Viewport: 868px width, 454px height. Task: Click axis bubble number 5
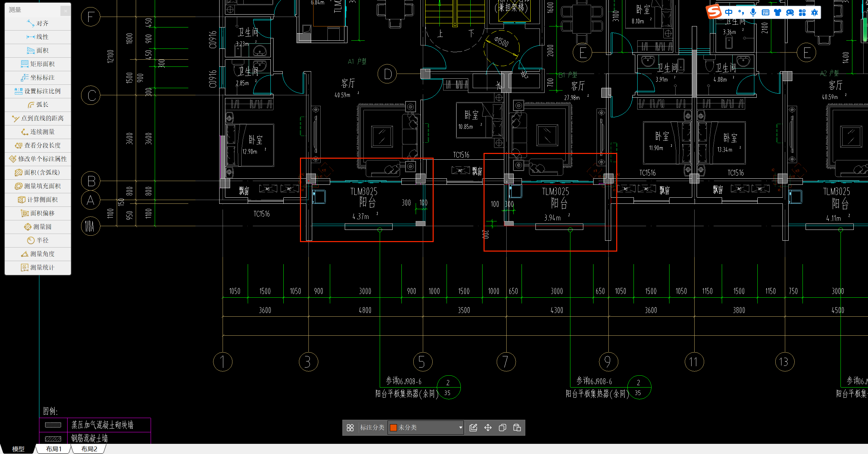point(422,362)
